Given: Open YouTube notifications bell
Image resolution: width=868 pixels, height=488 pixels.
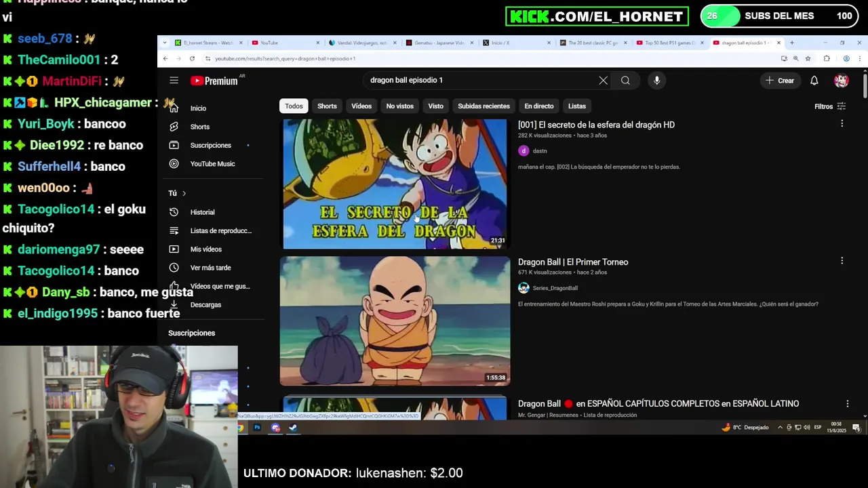Looking at the screenshot, I should 814,81.
